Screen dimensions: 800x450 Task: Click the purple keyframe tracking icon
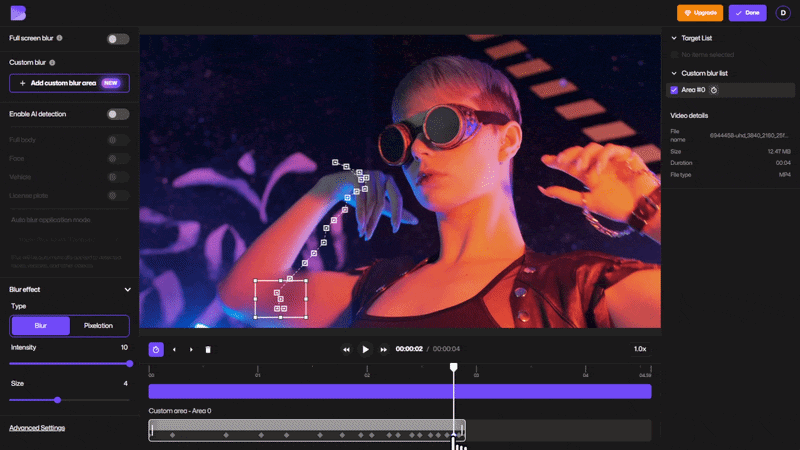(156, 349)
